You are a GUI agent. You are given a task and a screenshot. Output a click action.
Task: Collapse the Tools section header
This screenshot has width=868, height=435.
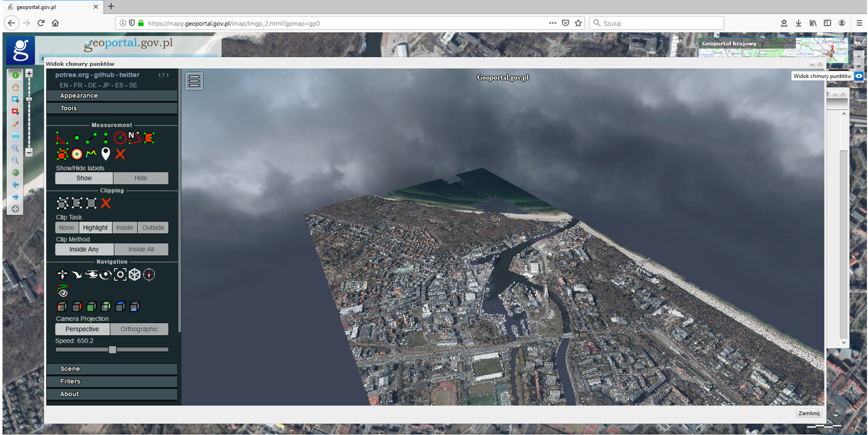click(112, 108)
